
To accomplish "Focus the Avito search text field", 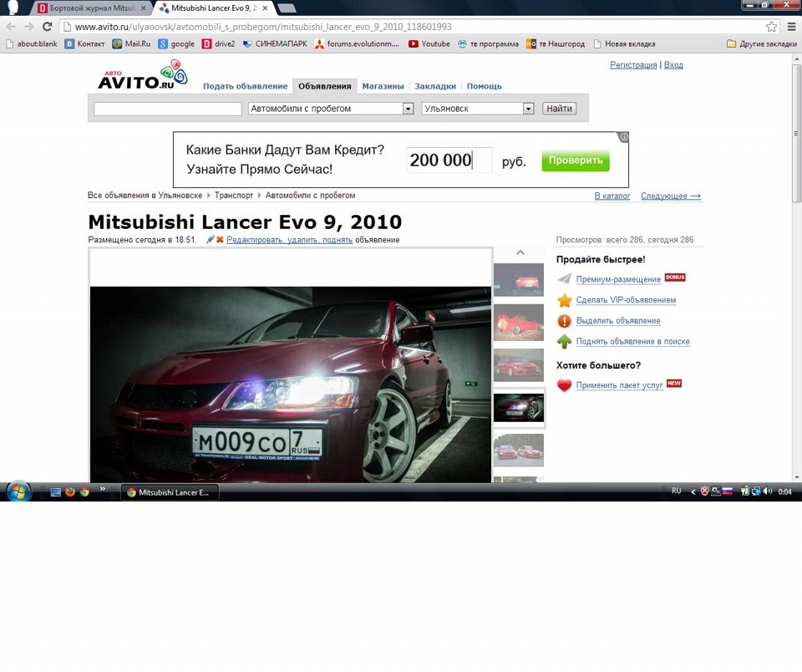I will click(168, 109).
